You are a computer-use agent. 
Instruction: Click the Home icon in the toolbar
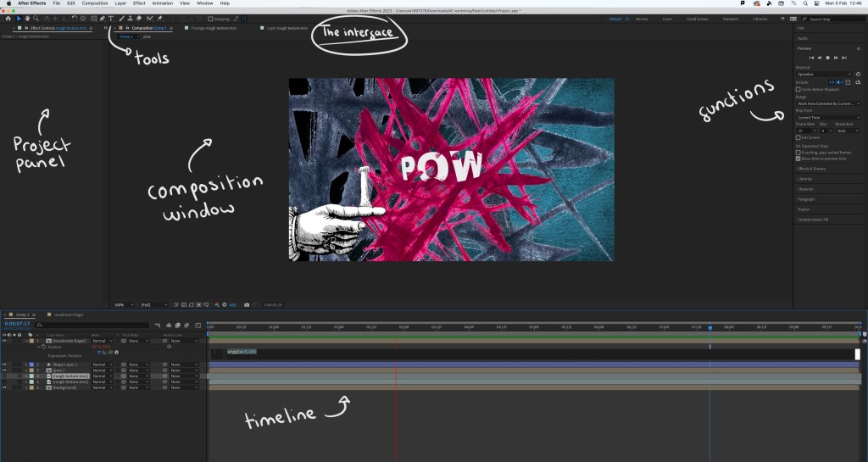8,18
